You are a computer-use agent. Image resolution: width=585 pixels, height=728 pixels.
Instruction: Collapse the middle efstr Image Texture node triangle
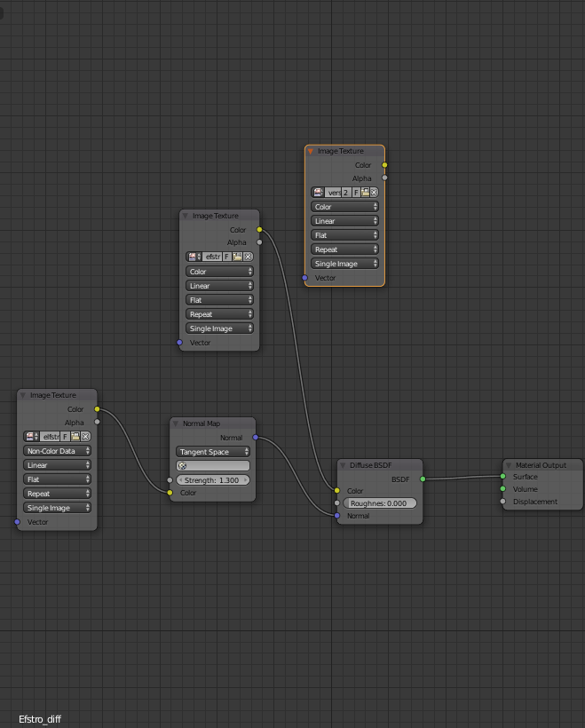pos(185,216)
